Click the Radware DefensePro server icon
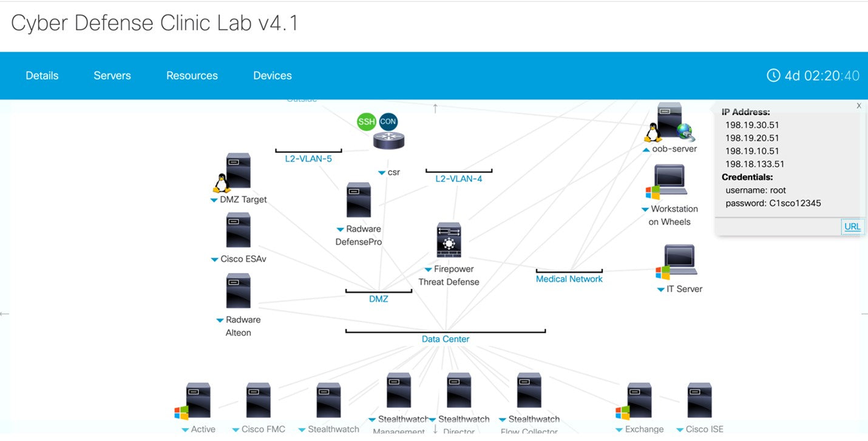Viewport: 868px width, 441px height. coord(358,200)
